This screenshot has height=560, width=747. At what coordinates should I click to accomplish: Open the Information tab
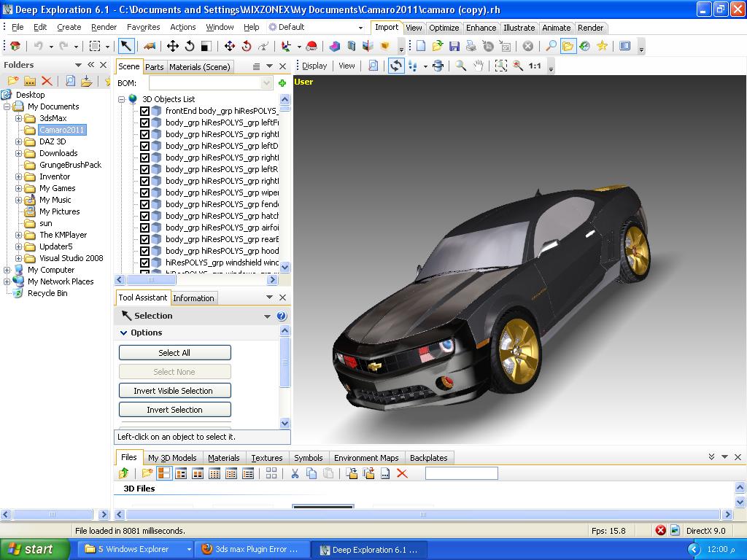(193, 298)
